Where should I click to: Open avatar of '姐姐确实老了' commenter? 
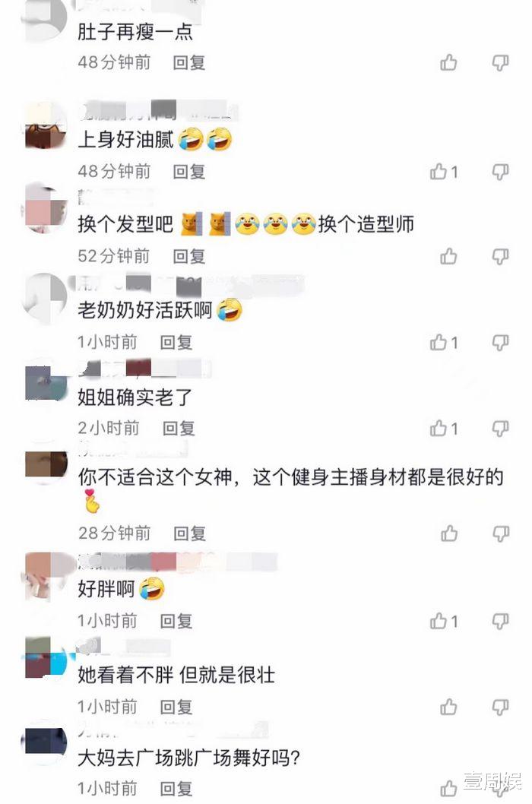(45, 381)
